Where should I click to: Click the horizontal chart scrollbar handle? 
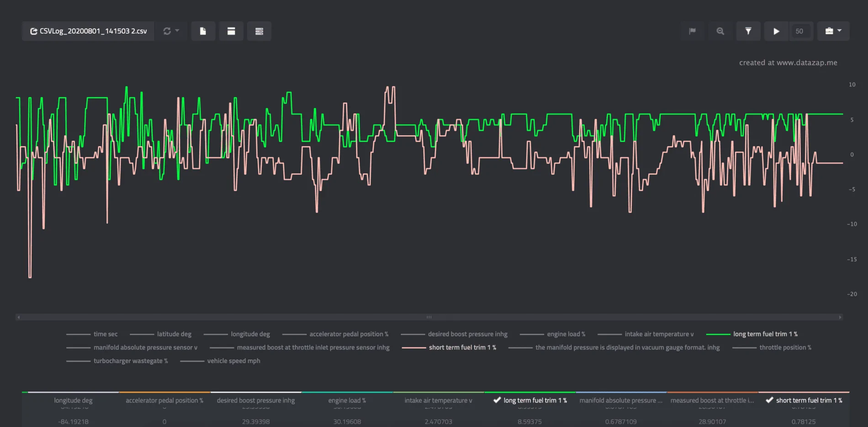click(x=429, y=317)
